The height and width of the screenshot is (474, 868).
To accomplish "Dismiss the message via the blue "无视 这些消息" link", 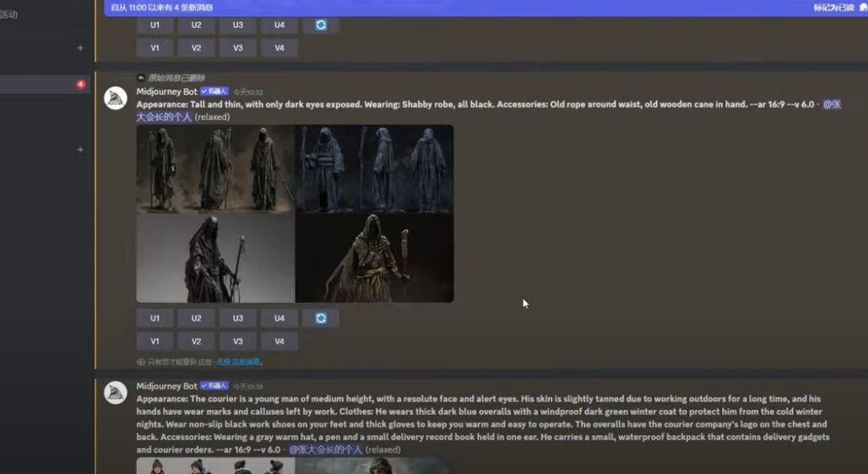I will (x=239, y=362).
